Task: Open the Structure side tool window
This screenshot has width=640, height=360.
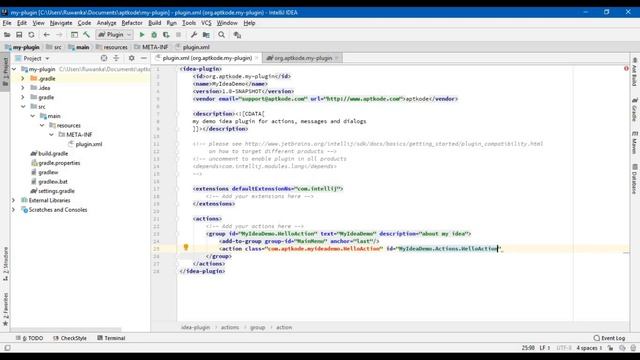Action: pyautogui.click(x=5, y=263)
